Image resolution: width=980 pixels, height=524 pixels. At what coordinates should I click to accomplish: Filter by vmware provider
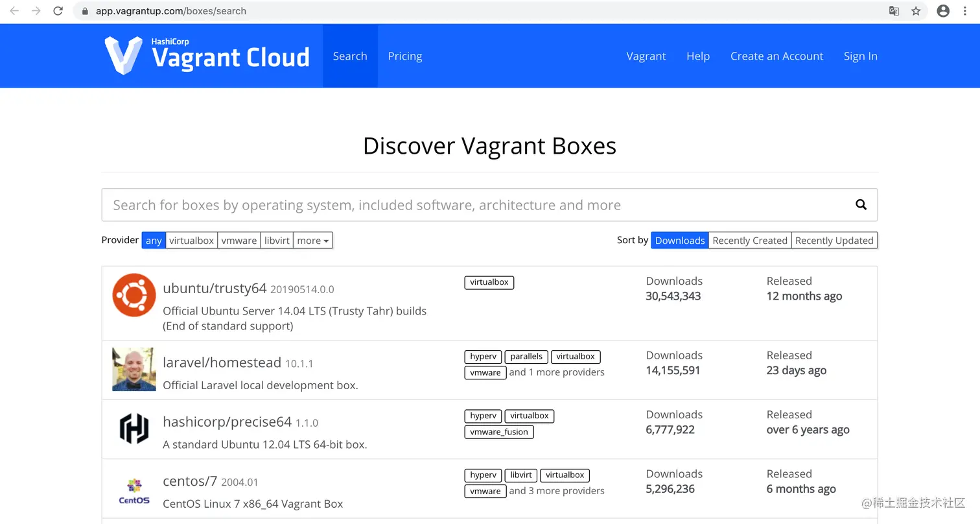coord(239,241)
